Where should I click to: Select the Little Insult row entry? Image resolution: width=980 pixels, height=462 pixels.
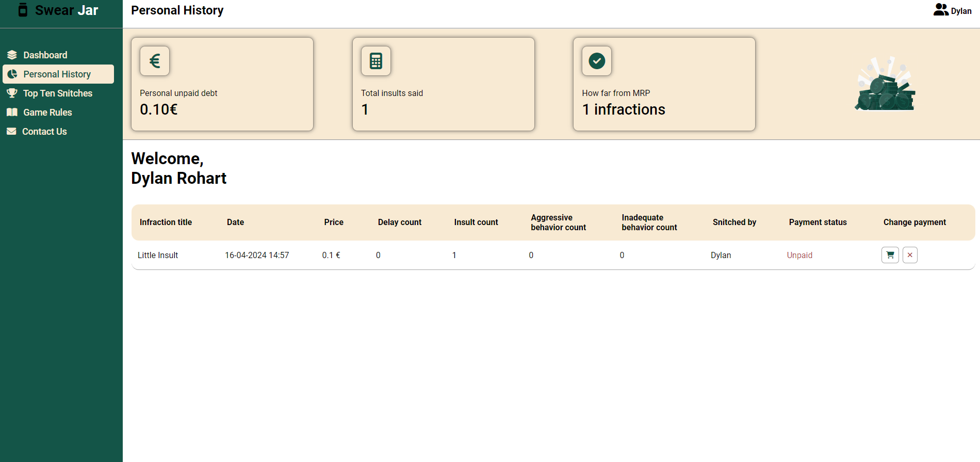click(x=158, y=256)
